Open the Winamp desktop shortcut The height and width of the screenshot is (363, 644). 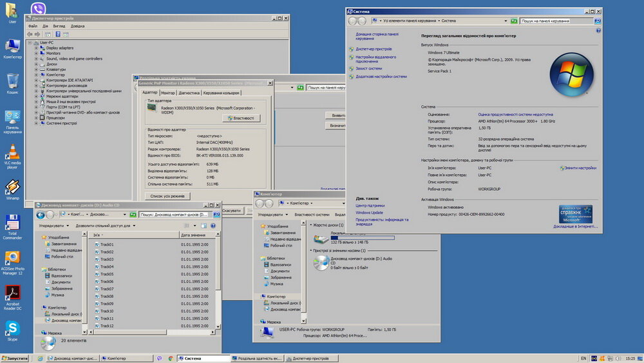[x=12, y=186]
